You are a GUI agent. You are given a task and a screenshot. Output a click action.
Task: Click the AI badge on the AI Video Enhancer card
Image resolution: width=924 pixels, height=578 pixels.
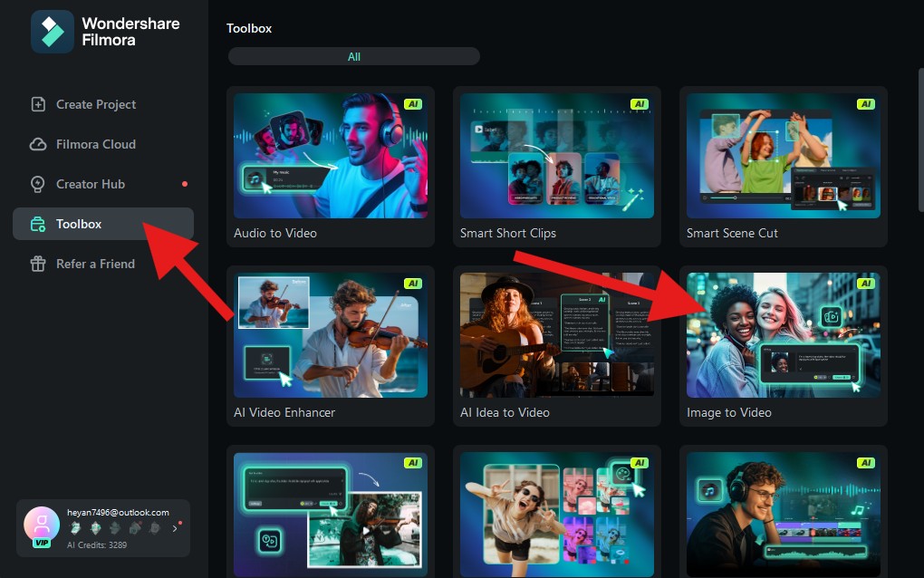tap(413, 284)
